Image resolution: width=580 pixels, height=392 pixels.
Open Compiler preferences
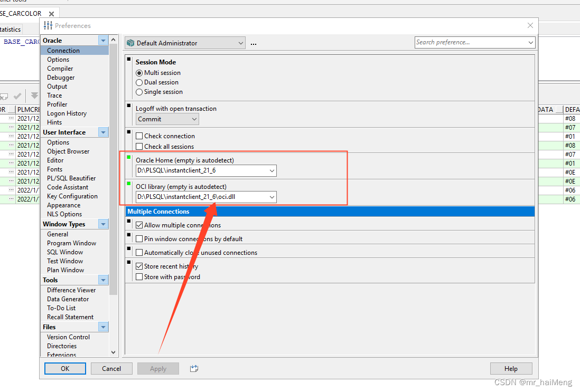coord(60,69)
